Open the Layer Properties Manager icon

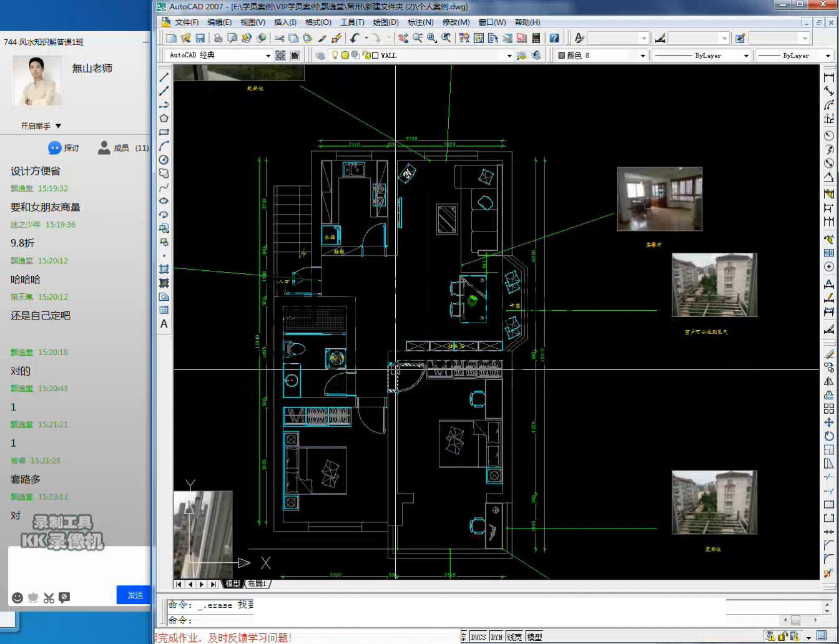(x=320, y=56)
